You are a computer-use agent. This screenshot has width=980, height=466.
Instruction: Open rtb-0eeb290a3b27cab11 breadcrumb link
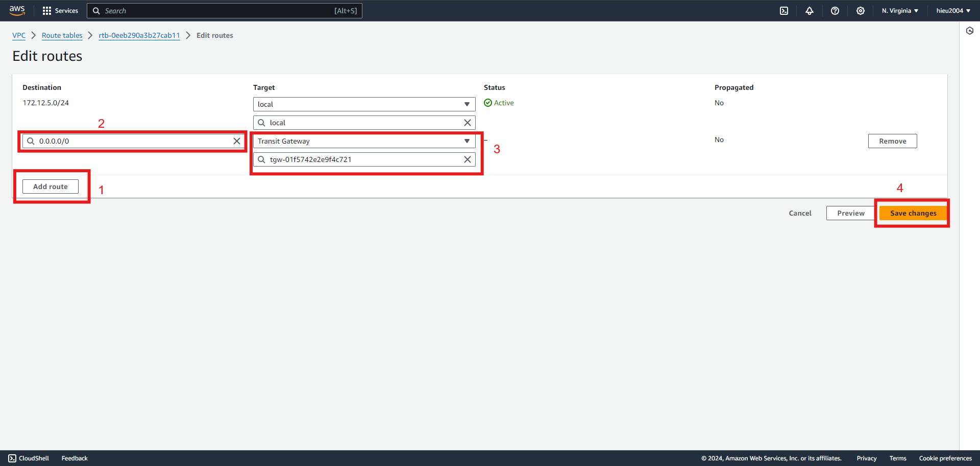[x=139, y=35]
